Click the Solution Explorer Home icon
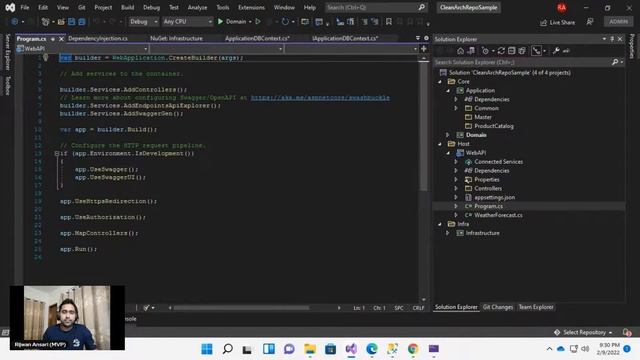This screenshot has width=640, height=360. pyautogui.click(x=460, y=51)
